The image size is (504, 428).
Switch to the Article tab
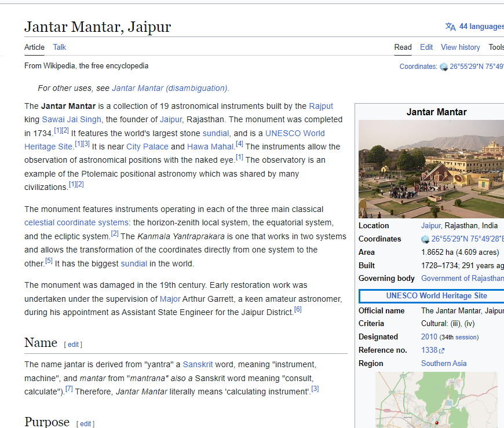tap(34, 47)
